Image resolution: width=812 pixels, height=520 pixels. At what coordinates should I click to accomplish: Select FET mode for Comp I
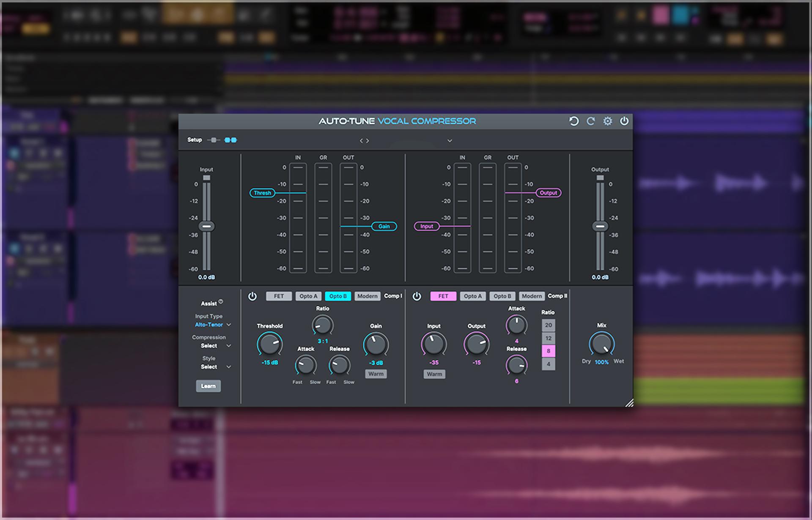[279, 296]
